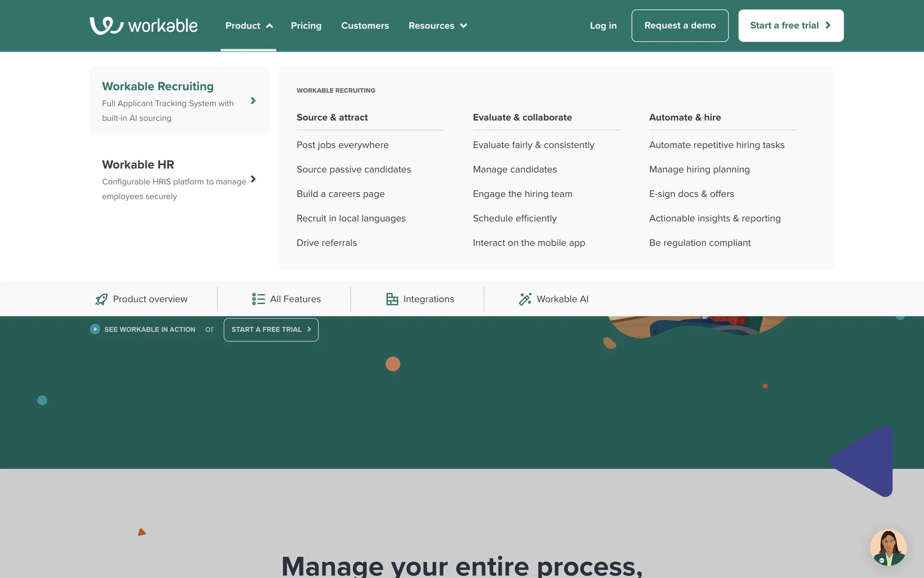This screenshot has width=924, height=578.
Task: Click the Workable AI magic wand icon
Action: [525, 299]
